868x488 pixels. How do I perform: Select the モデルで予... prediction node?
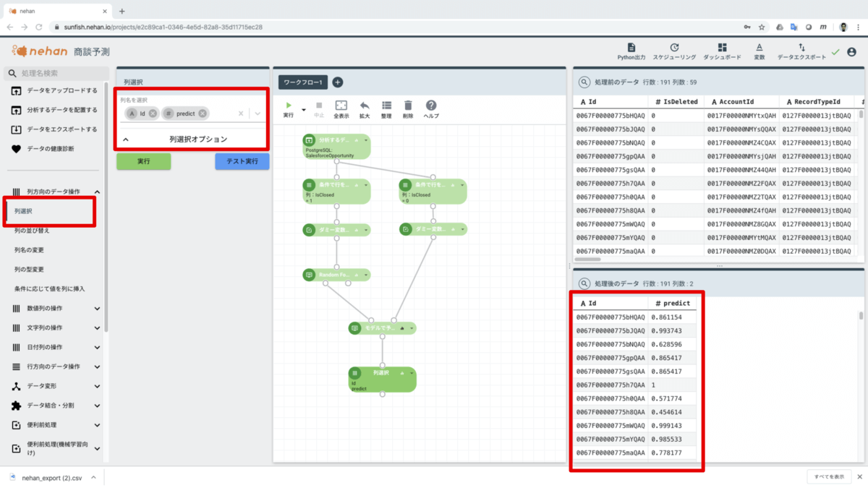[382, 328]
